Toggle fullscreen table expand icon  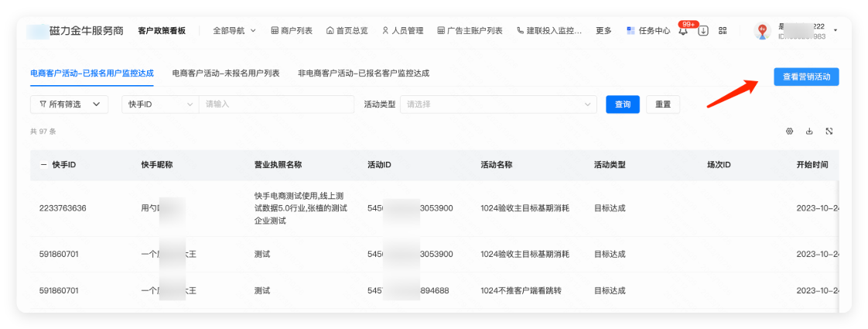click(829, 132)
